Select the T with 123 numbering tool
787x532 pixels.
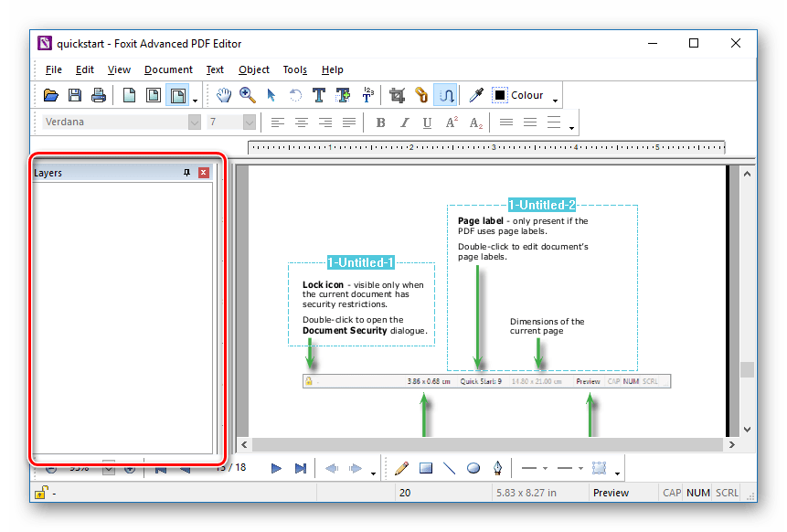tap(367, 94)
